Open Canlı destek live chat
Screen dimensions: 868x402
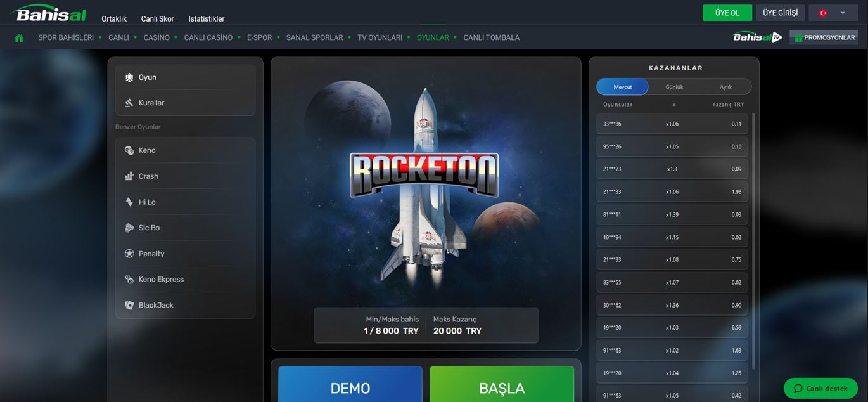820,389
